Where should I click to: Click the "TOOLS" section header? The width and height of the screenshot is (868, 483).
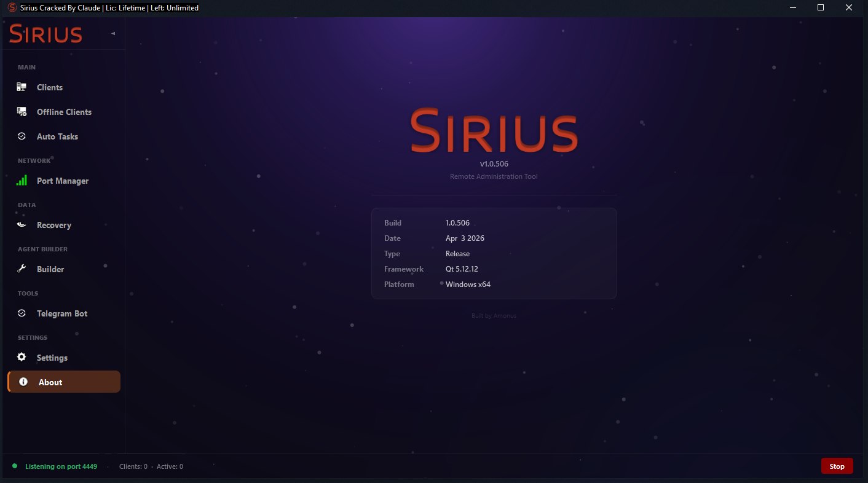[28, 294]
